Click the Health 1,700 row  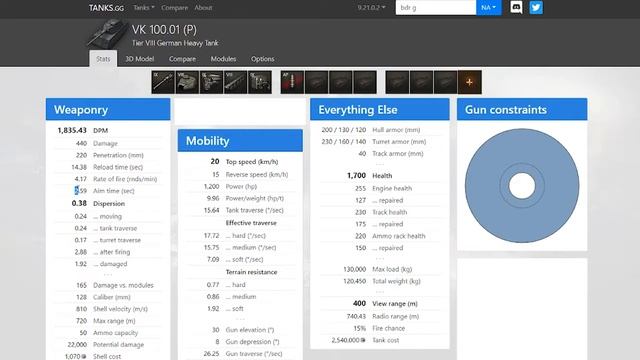tap(380, 176)
